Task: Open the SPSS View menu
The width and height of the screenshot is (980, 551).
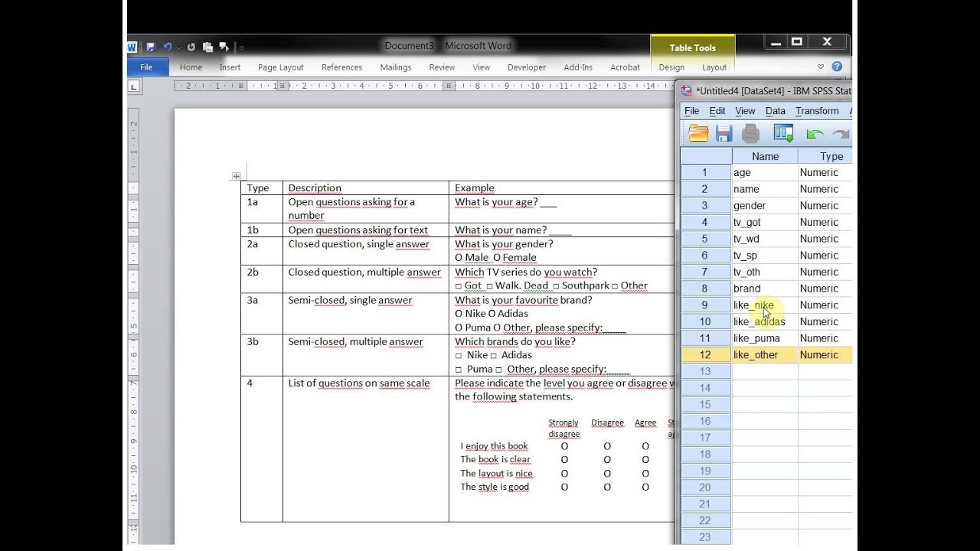Action: [745, 111]
